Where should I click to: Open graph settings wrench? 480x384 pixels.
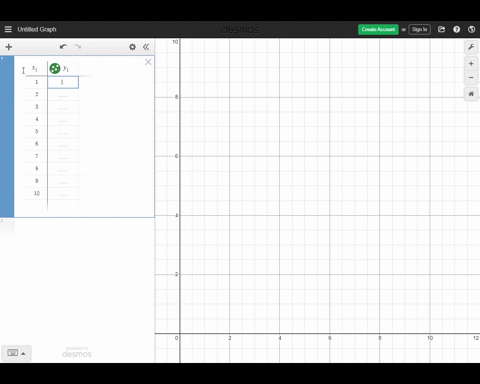[471, 47]
